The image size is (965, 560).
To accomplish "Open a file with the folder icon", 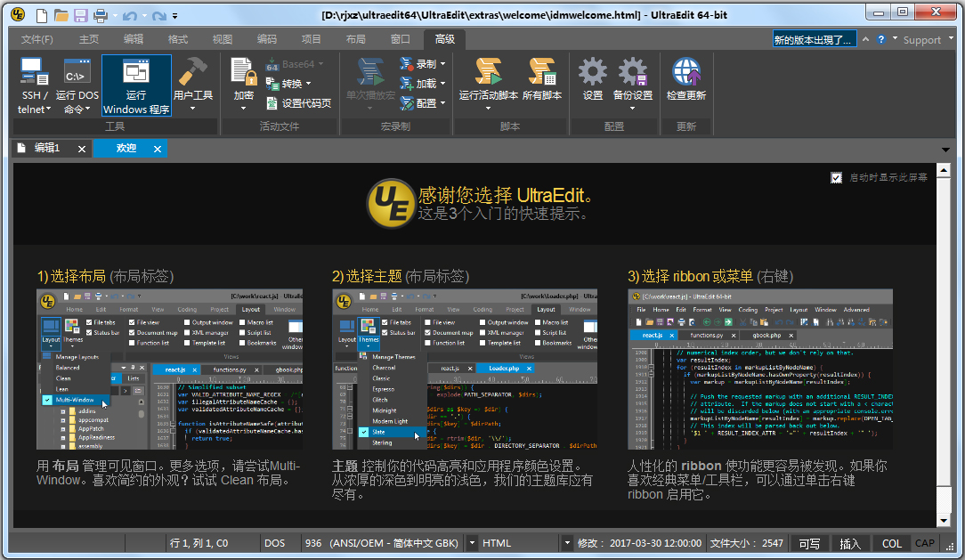I will 61,15.
